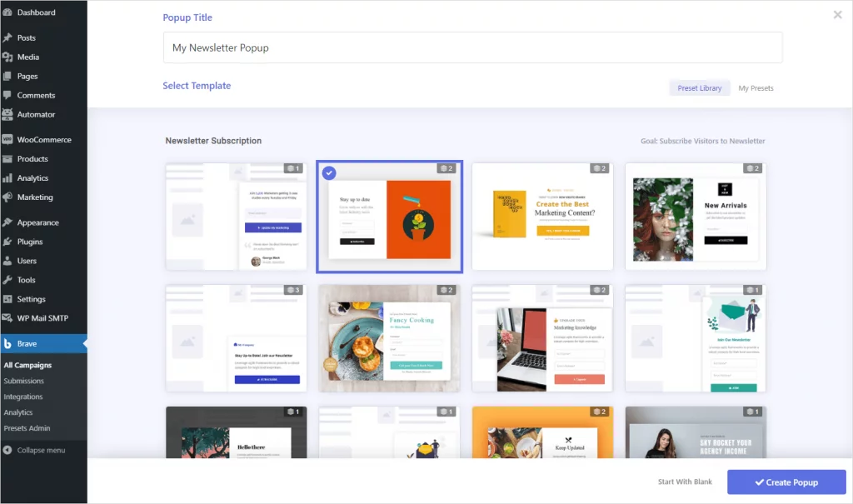Viewport: 853px width, 504px height.
Task: Close the popup creation dialog
Action: pos(838,15)
